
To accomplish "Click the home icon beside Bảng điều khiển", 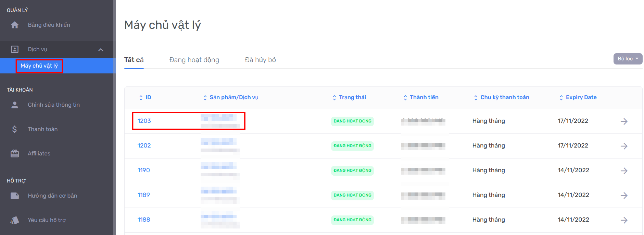I will pyautogui.click(x=15, y=25).
